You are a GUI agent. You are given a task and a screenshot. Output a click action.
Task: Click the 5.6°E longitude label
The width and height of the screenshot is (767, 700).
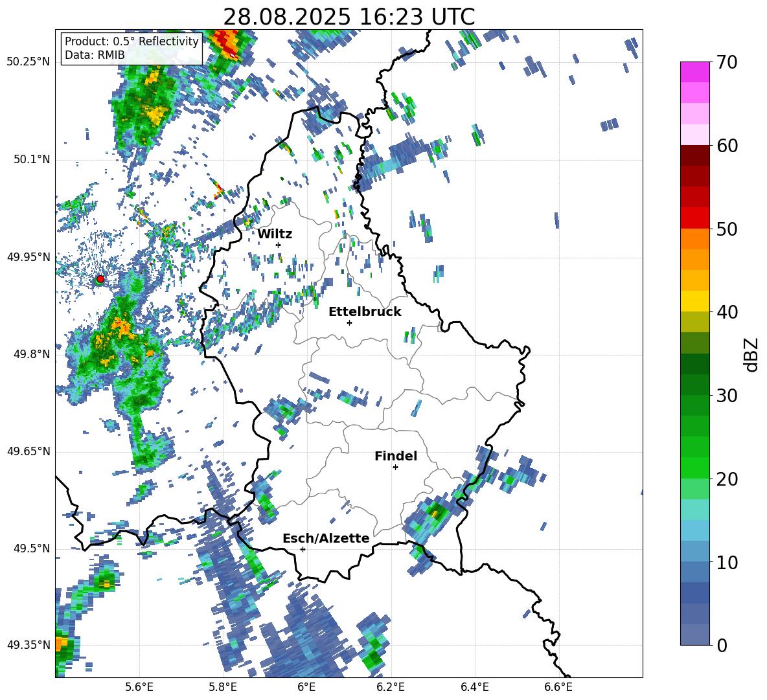click(x=139, y=687)
